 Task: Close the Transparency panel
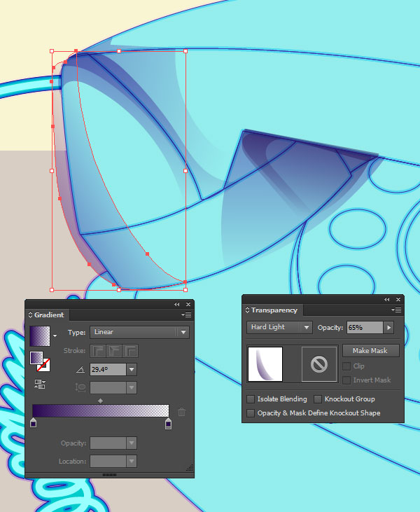click(x=398, y=300)
